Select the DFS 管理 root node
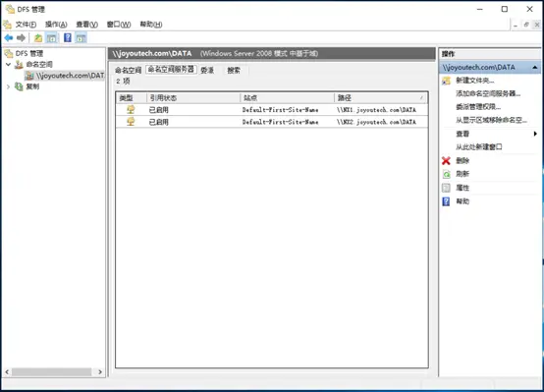The height and width of the screenshot is (392, 544). [29, 53]
